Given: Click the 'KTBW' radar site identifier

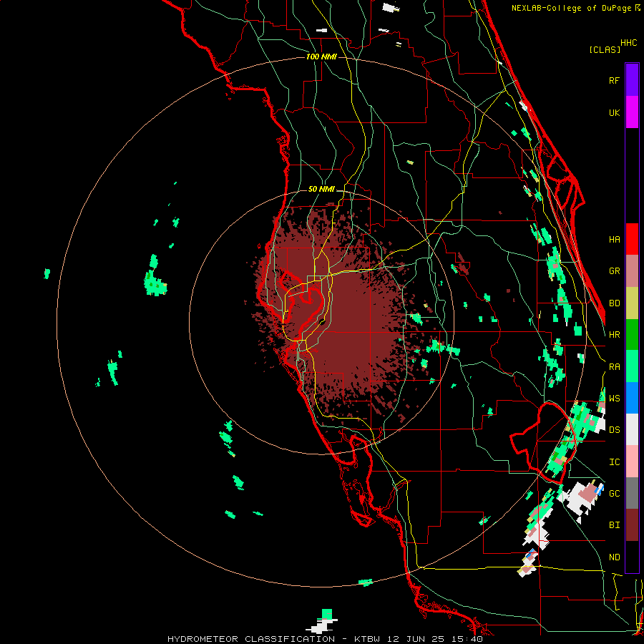Looking at the screenshot, I should point(369,639).
